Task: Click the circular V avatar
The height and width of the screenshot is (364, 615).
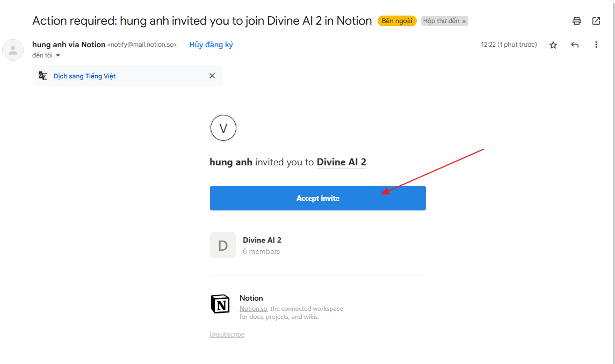Action: coord(223,128)
